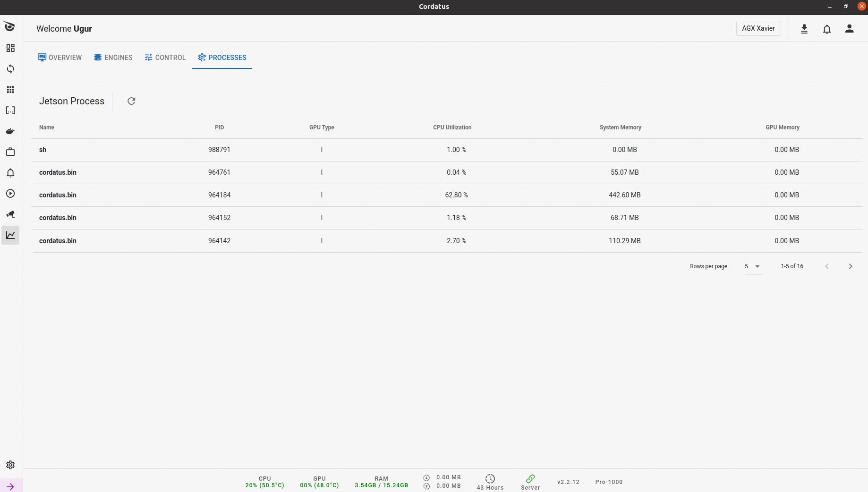This screenshot has height=492, width=868.
Task: Click the AGX Xavier device button
Action: (x=758, y=28)
